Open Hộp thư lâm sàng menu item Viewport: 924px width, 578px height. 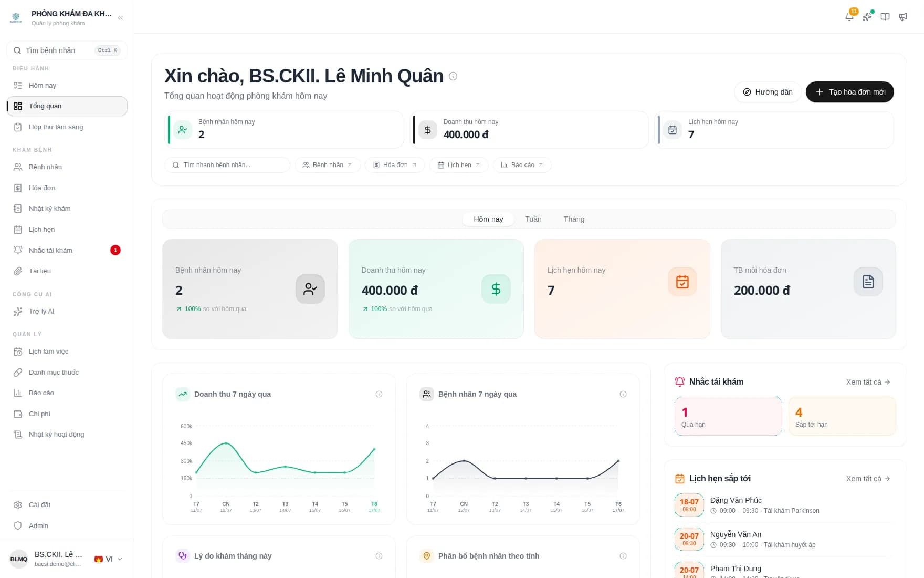[x=67, y=127]
